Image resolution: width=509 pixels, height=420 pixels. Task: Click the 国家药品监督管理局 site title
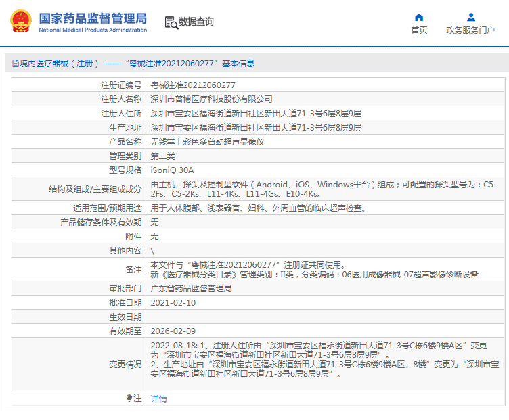93,17
